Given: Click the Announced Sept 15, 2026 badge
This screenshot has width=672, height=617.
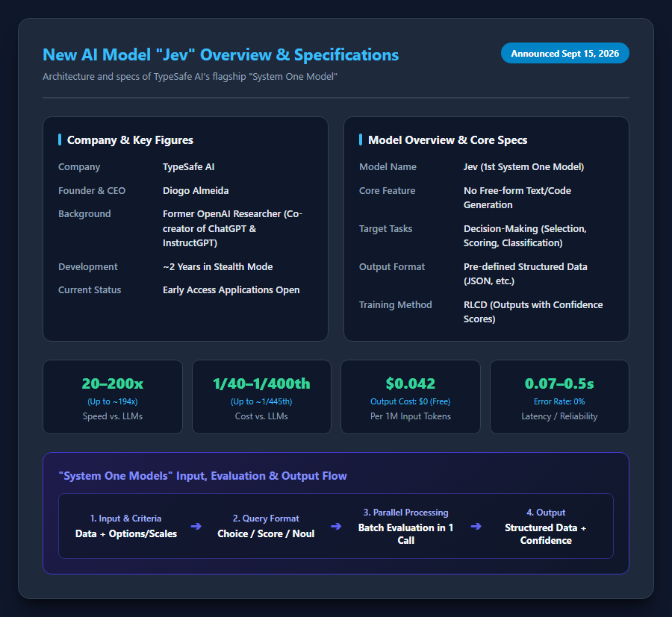Looking at the screenshot, I should (565, 54).
